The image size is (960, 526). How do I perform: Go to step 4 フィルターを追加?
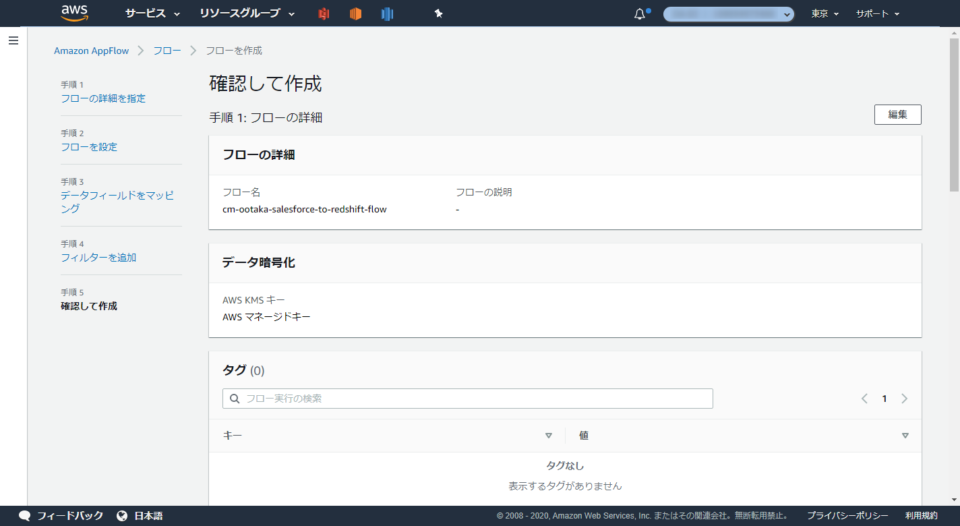[x=99, y=258]
